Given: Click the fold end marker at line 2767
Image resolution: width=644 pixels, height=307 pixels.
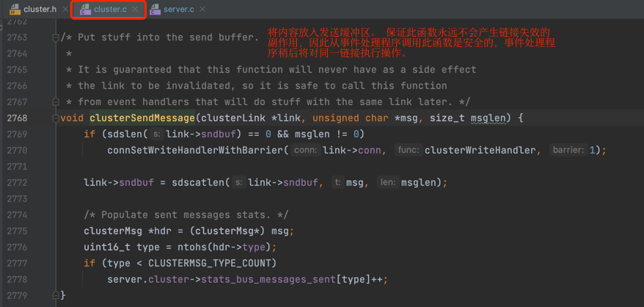Looking at the screenshot, I should tap(56, 101).
